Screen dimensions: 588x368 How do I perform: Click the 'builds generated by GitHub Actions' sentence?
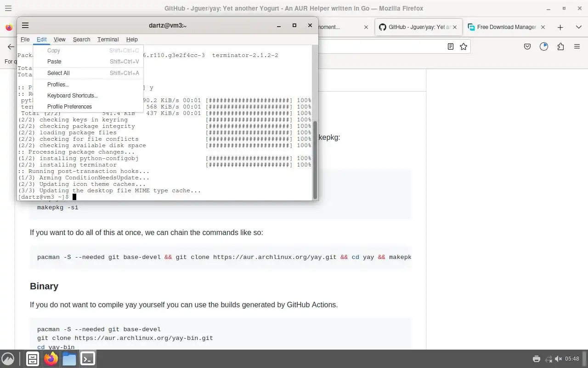[x=184, y=305]
